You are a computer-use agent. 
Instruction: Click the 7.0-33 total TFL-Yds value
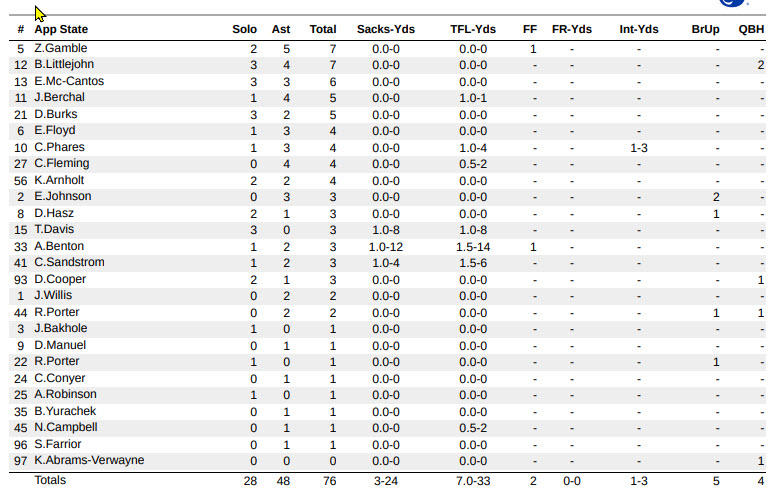[x=473, y=481]
